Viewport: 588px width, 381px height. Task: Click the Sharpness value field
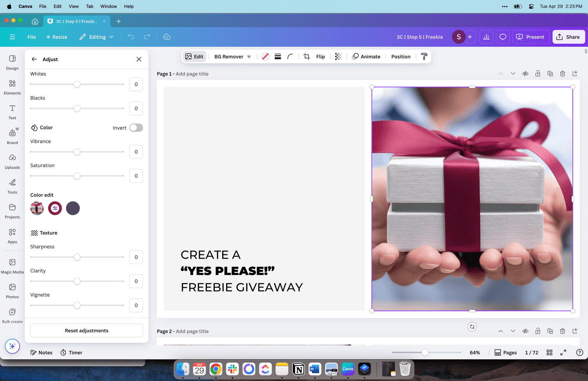[x=136, y=257]
